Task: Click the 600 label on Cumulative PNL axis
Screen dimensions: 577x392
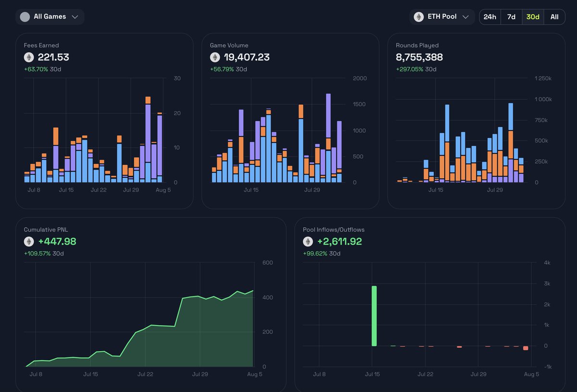Action: pyautogui.click(x=267, y=263)
